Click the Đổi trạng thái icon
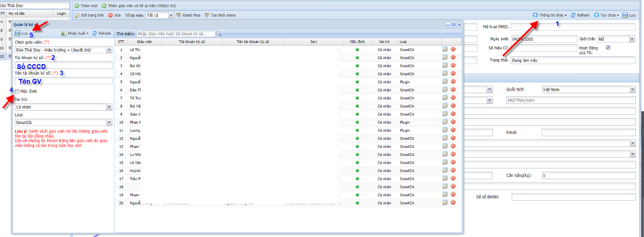 click(77, 15)
